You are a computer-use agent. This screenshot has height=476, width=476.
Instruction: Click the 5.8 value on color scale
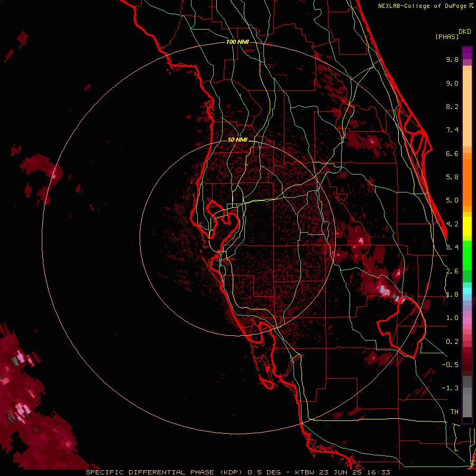click(x=452, y=177)
